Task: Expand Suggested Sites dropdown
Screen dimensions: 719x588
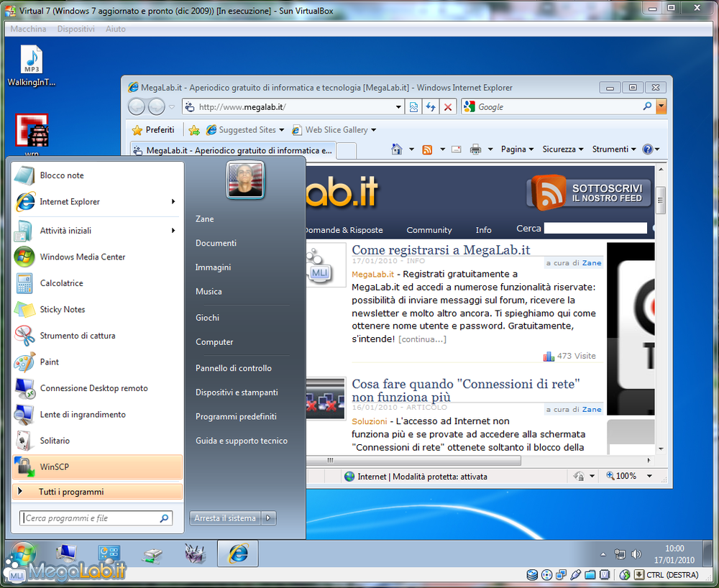Action: point(281,130)
